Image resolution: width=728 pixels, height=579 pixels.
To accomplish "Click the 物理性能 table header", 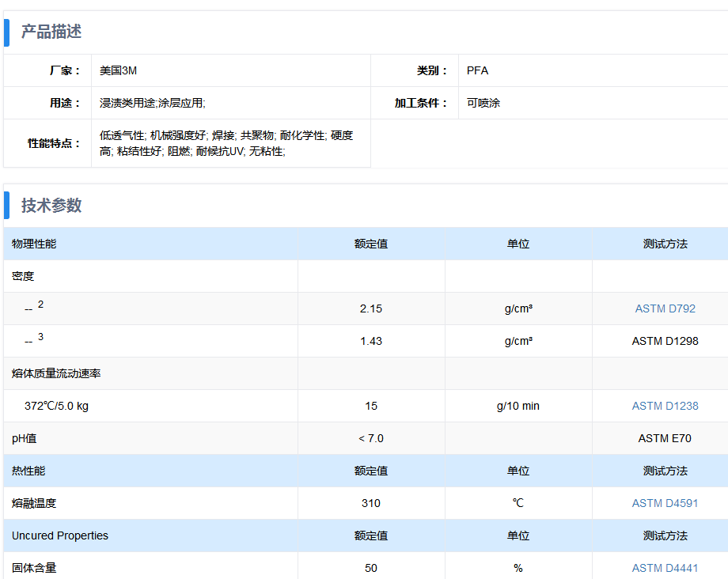I will pyautogui.click(x=34, y=244).
